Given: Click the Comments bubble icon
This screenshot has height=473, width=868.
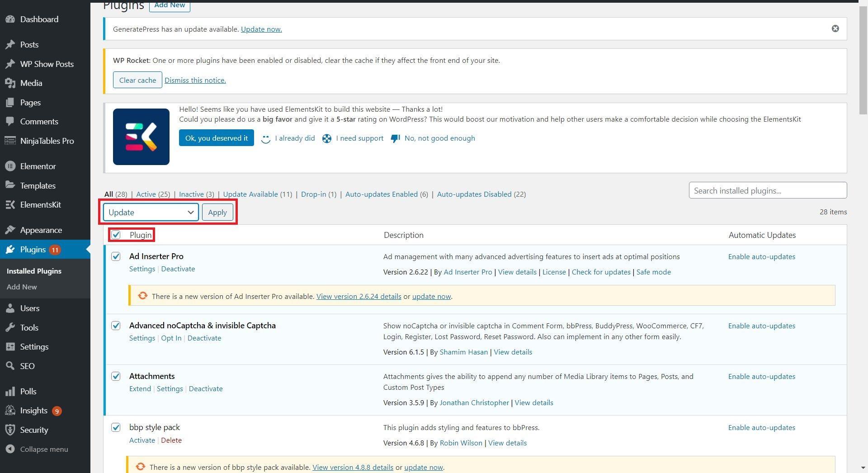Looking at the screenshot, I should [10, 122].
